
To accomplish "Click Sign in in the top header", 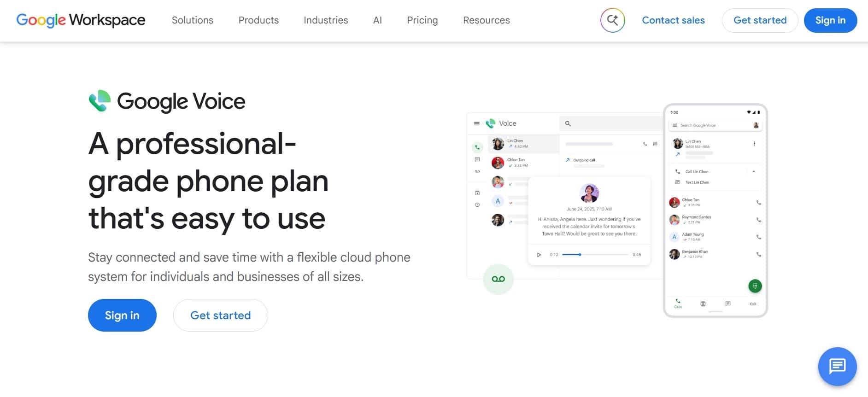I will 830,20.
